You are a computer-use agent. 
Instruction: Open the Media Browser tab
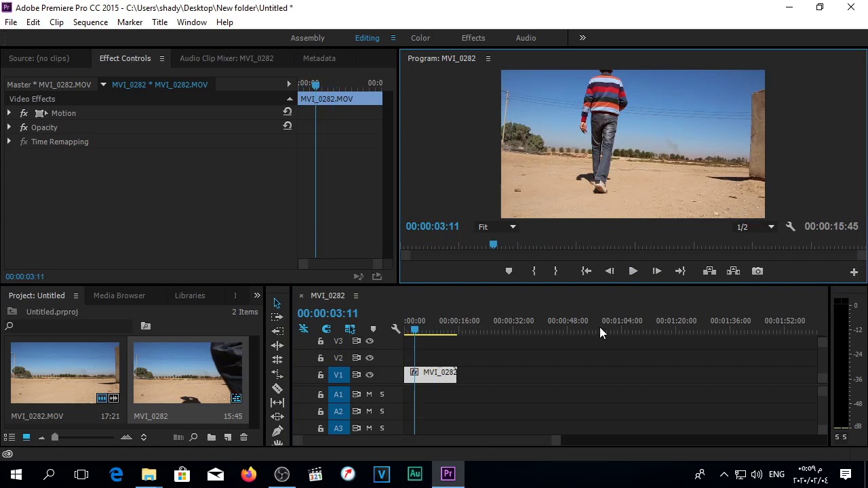119,296
